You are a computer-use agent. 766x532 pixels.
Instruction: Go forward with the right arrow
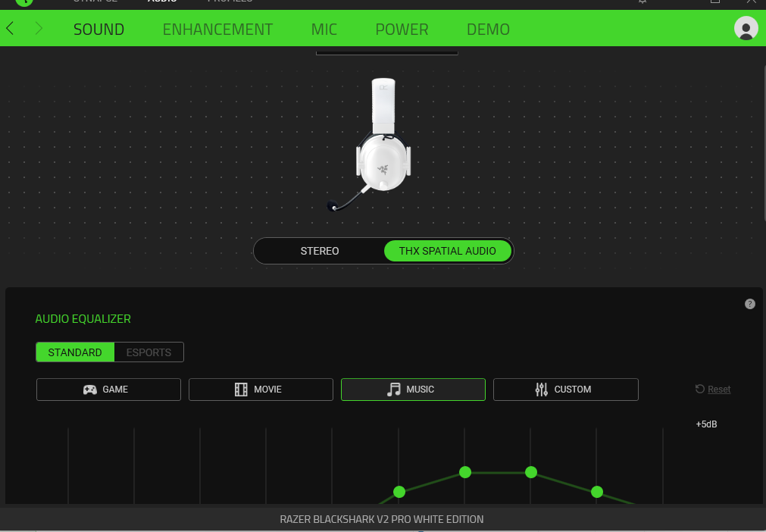pyautogui.click(x=39, y=28)
